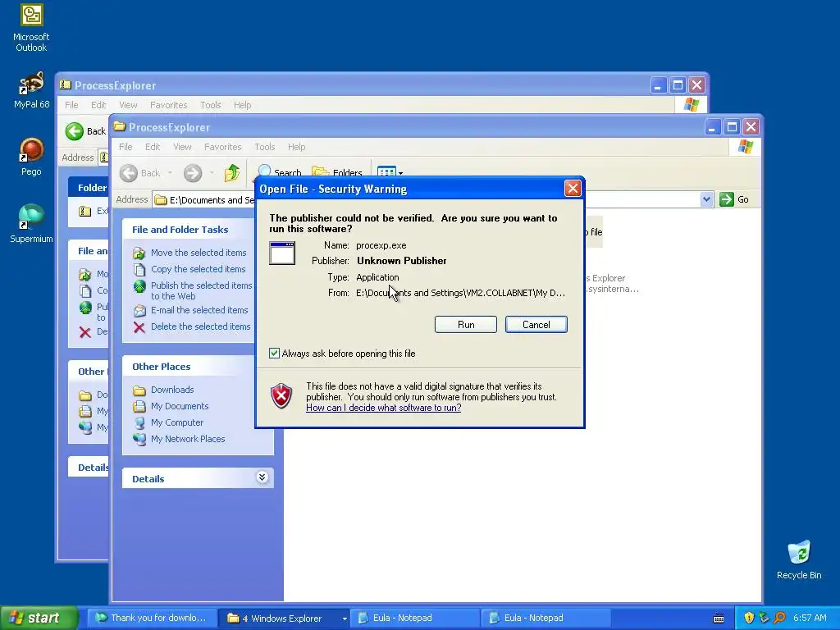Viewport: 840px width, 630px height.
Task: Open 'How can I decide what software to run?' link
Action: click(384, 408)
